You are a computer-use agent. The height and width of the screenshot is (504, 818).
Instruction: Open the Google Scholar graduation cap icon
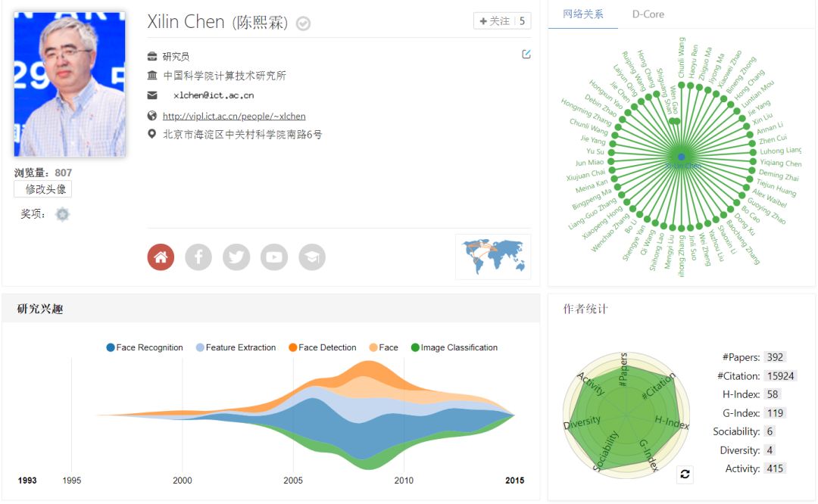pos(312,257)
